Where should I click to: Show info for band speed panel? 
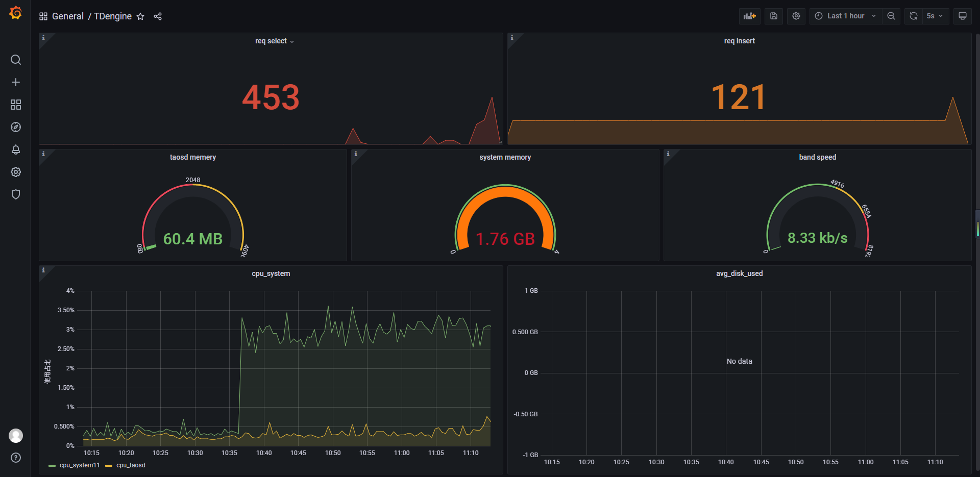[x=668, y=154]
